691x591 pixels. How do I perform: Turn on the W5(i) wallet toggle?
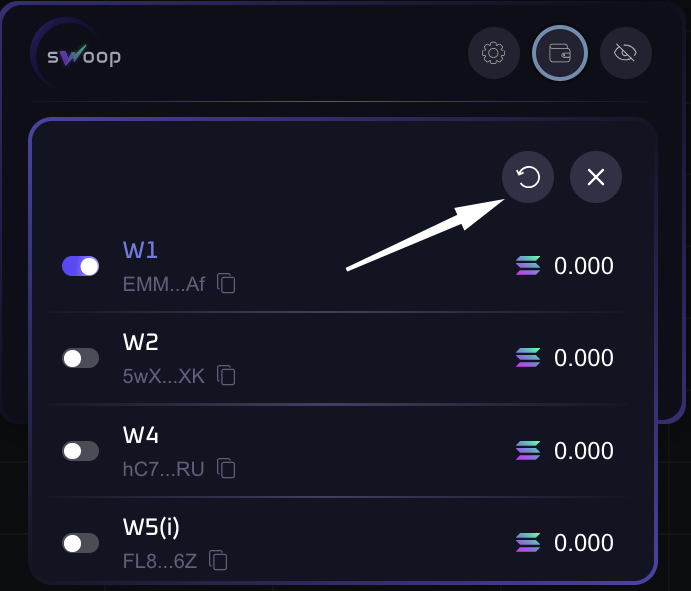click(x=81, y=543)
